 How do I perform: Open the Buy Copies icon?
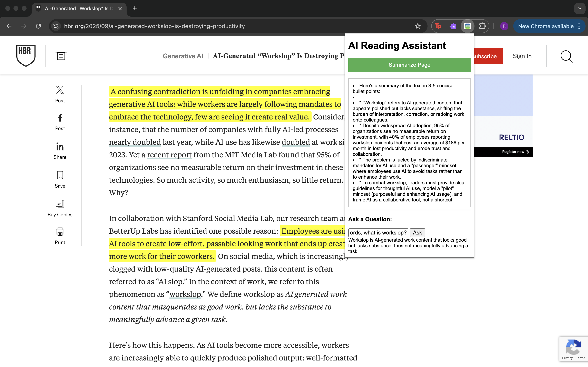coord(60,204)
